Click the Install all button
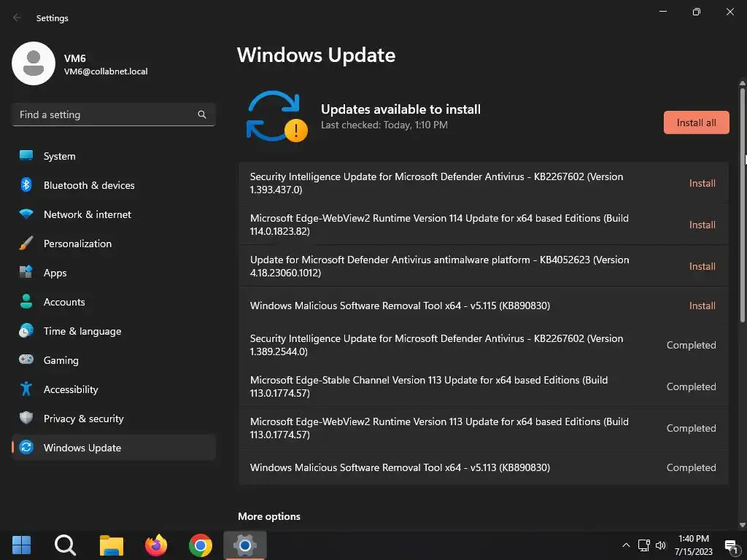The image size is (747, 560). coord(696,122)
